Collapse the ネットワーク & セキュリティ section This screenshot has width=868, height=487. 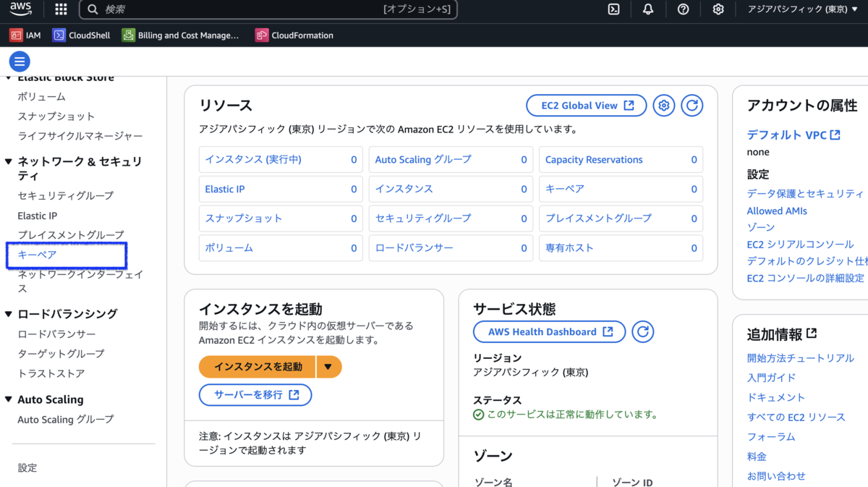(9, 162)
